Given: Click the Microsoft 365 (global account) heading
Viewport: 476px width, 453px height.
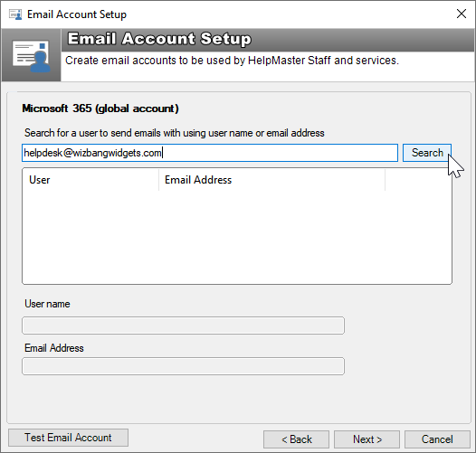Looking at the screenshot, I should coord(100,109).
